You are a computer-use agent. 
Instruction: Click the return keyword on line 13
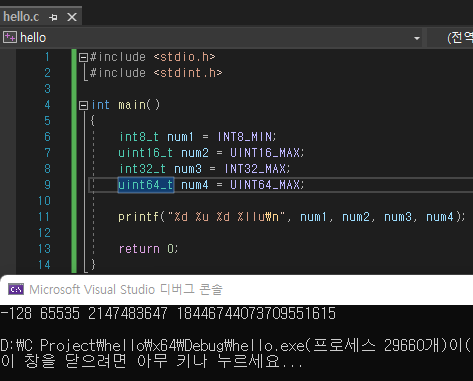coord(139,249)
